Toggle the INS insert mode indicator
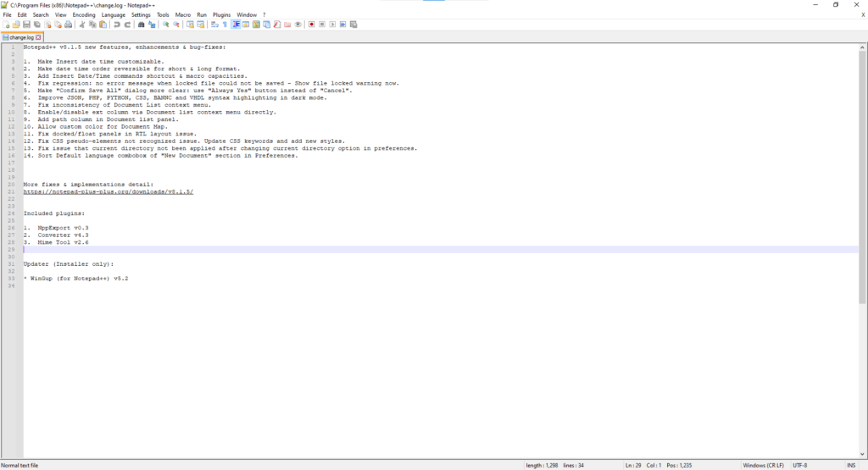This screenshot has width=868, height=470. pos(851,466)
